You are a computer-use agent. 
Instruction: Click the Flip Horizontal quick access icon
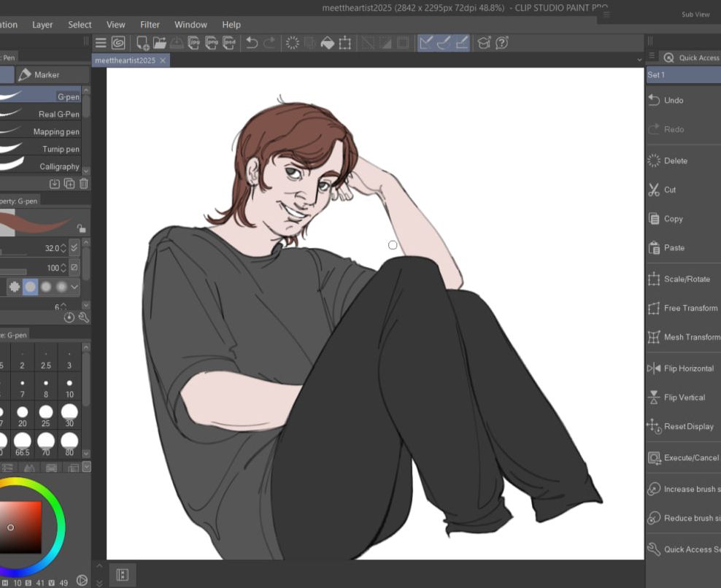pyautogui.click(x=654, y=368)
